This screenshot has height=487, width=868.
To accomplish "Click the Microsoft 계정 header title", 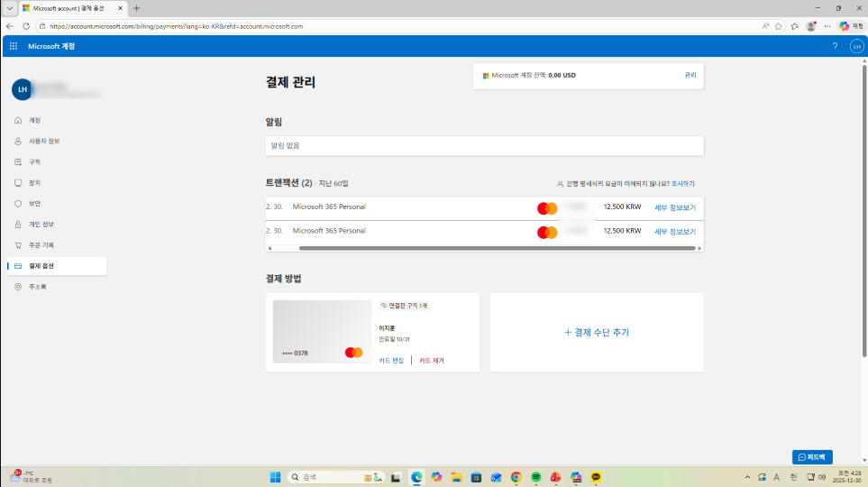I will (51, 46).
